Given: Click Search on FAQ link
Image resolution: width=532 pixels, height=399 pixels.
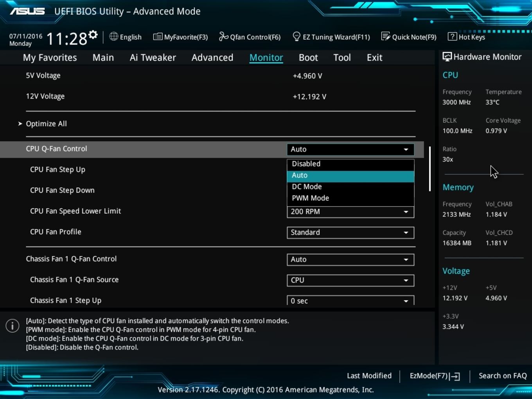Looking at the screenshot, I should coord(503,376).
